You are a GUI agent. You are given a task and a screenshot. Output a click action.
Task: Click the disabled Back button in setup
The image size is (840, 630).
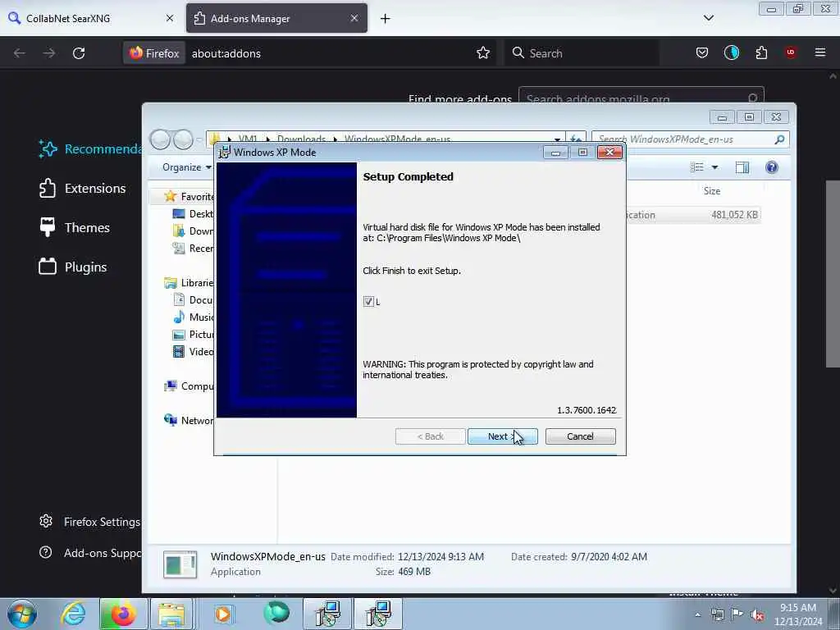click(430, 436)
